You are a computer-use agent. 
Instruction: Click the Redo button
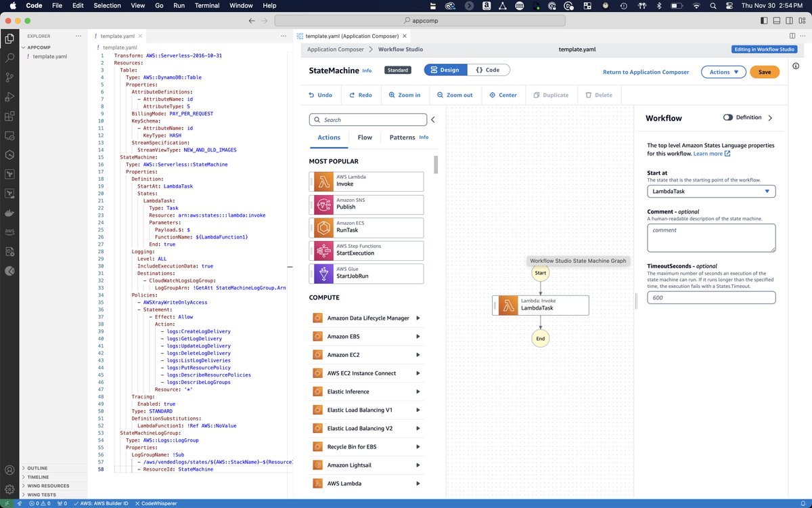tap(361, 95)
